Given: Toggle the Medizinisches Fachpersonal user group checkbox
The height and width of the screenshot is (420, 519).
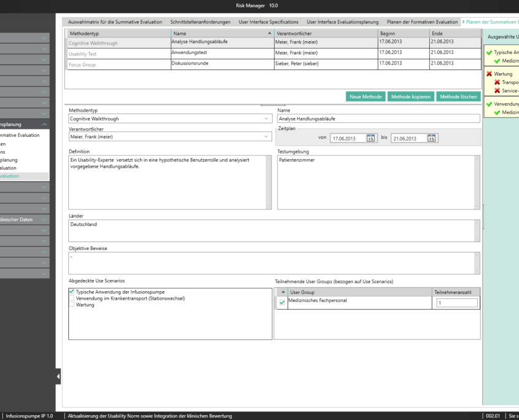Looking at the screenshot, I should coord(282,302).
